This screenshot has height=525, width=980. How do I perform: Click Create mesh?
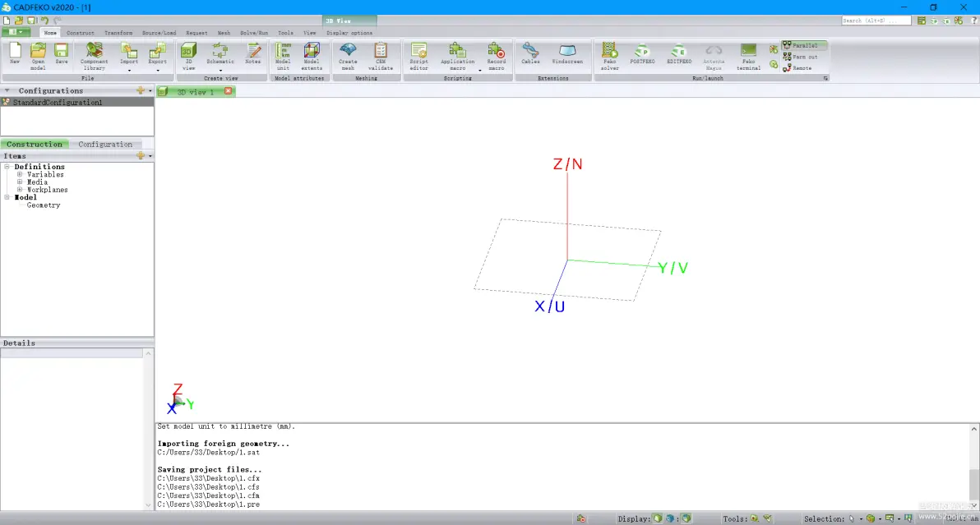click(348, 55)
